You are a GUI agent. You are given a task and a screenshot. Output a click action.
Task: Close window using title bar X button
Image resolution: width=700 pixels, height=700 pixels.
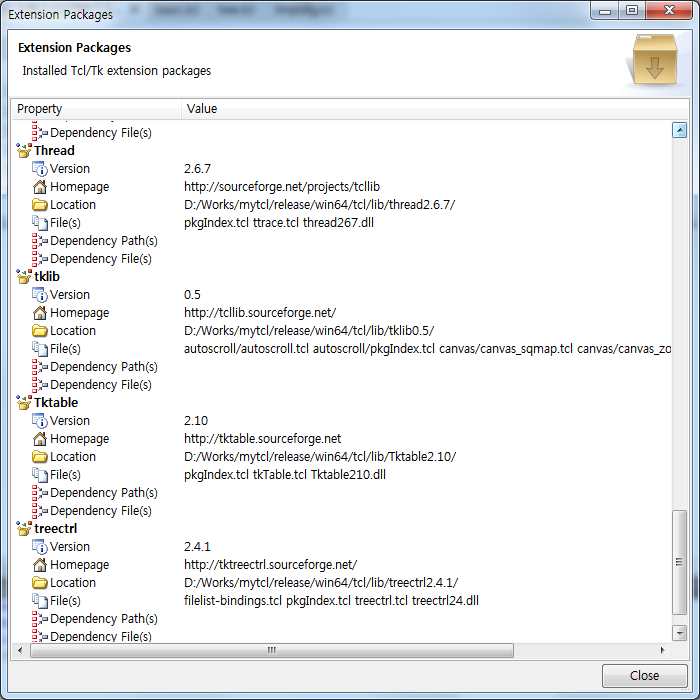coord(669,11)
